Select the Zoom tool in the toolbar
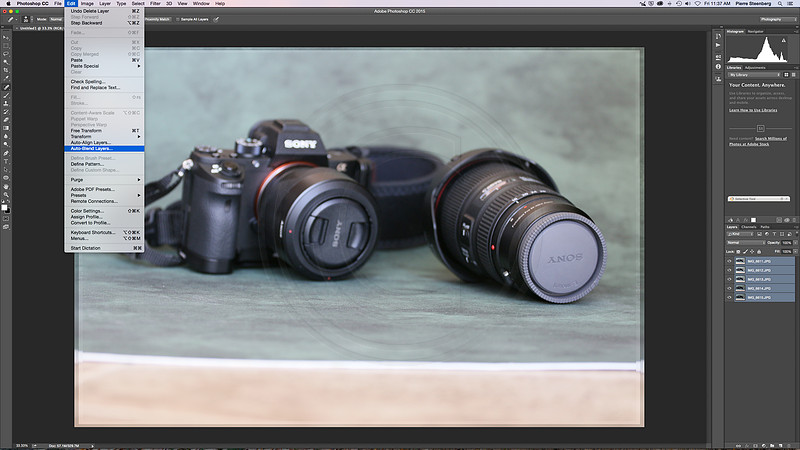The image size is (800, 450). (6, 194)
